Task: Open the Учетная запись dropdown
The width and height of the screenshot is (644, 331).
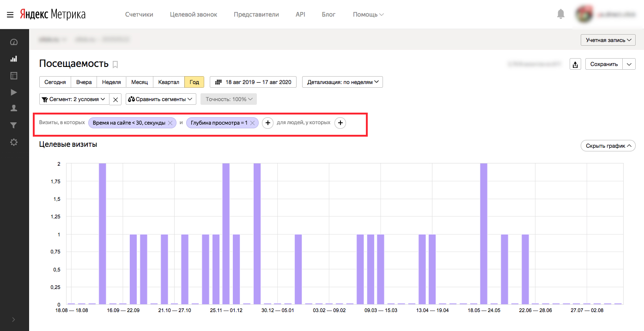Action: [608, 40]
